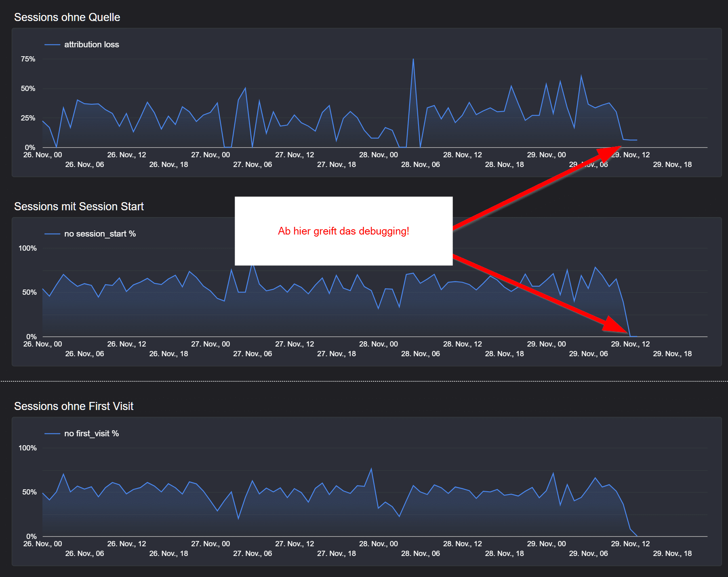
Task: Click the dotted divider line above the First Visit section
Action: [364, 381]
